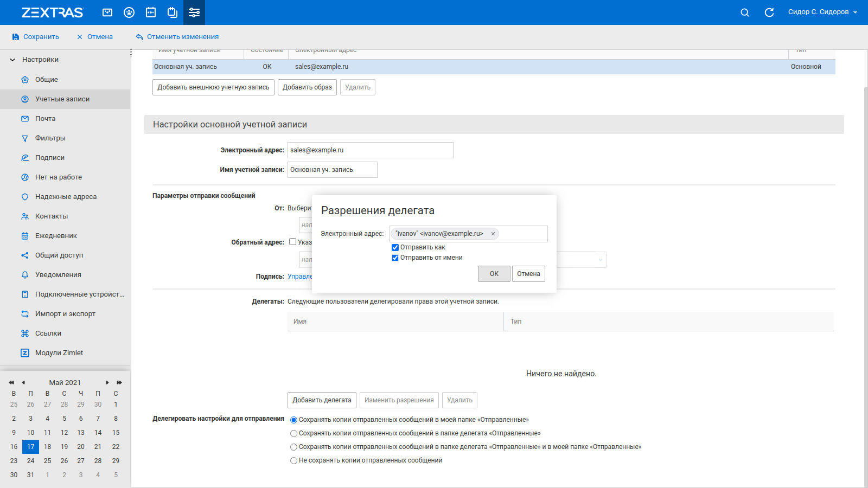The height and width of the screenshot is (488, 868).
Task: Open the Contacts icon in top bar
Action: pos(129,12)
